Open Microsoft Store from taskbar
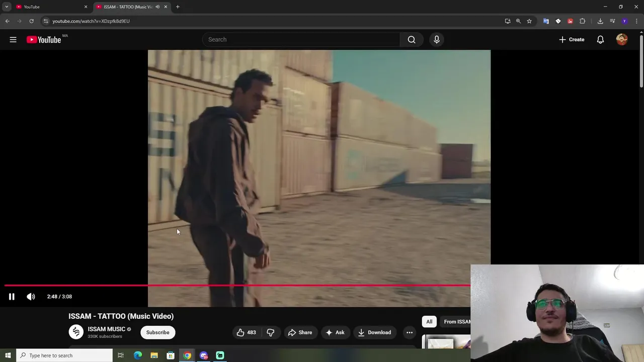Screen dimensions: 644x362 point(171,355)
